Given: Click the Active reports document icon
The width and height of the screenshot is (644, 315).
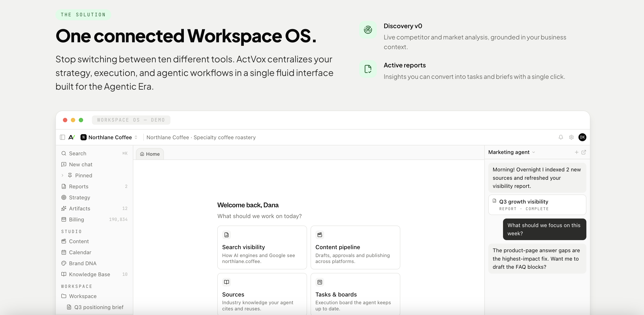Looking at the screenshot, I should [368, 69].
